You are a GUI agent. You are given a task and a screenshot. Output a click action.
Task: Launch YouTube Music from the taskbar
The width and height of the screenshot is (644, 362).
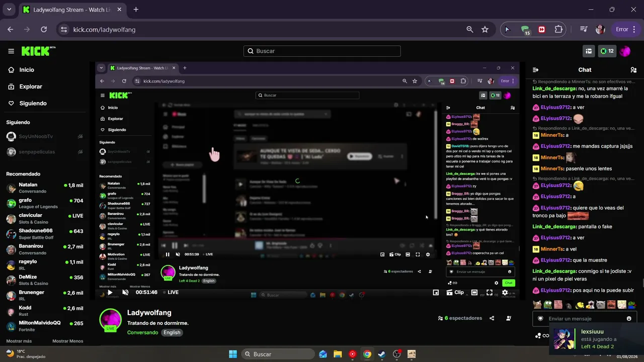click(x=352, y=354)
